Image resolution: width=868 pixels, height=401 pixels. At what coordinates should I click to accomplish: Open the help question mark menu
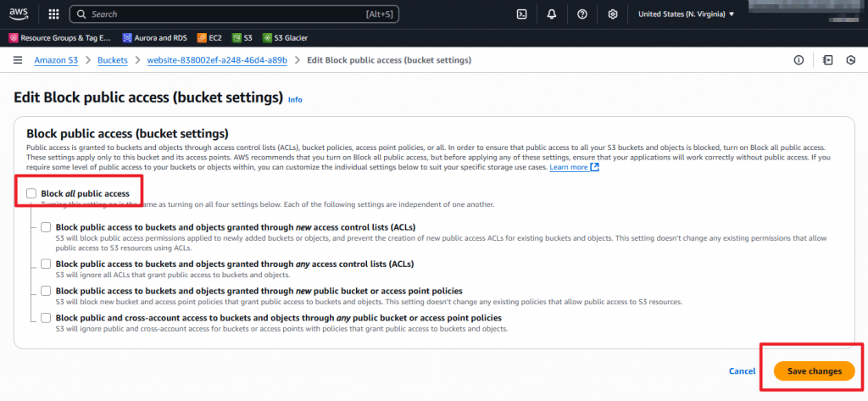[x=582, y=14]
